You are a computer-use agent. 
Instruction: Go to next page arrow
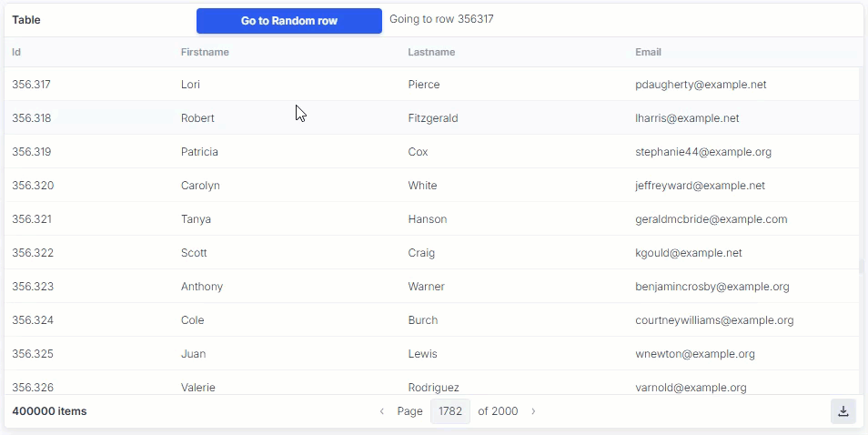point(533,411)
